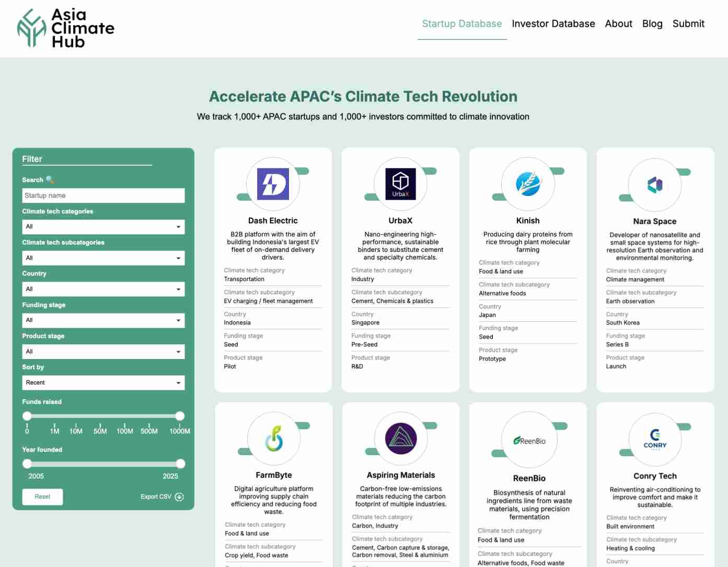Open the Sort by Recent dropdown
728x567 pixels.
(x=103, y=383)
